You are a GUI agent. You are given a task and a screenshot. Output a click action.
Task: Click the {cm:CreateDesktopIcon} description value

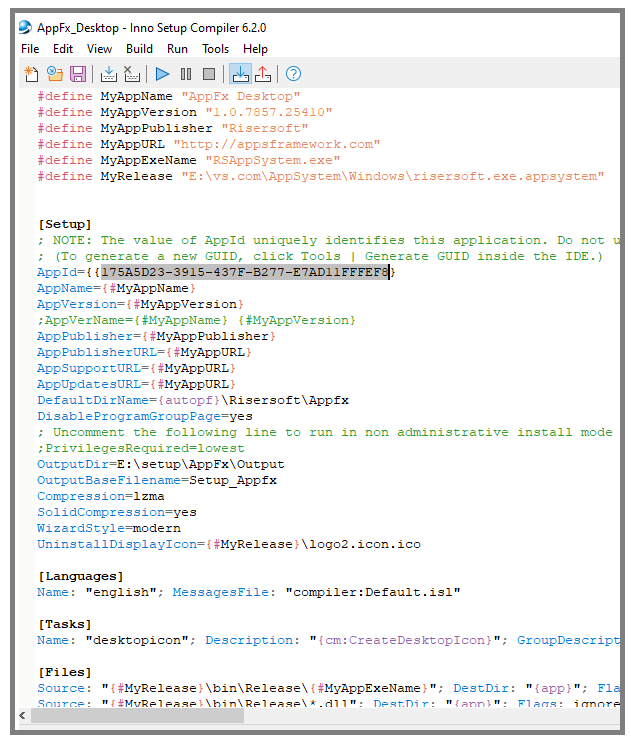tap(405, 641)
